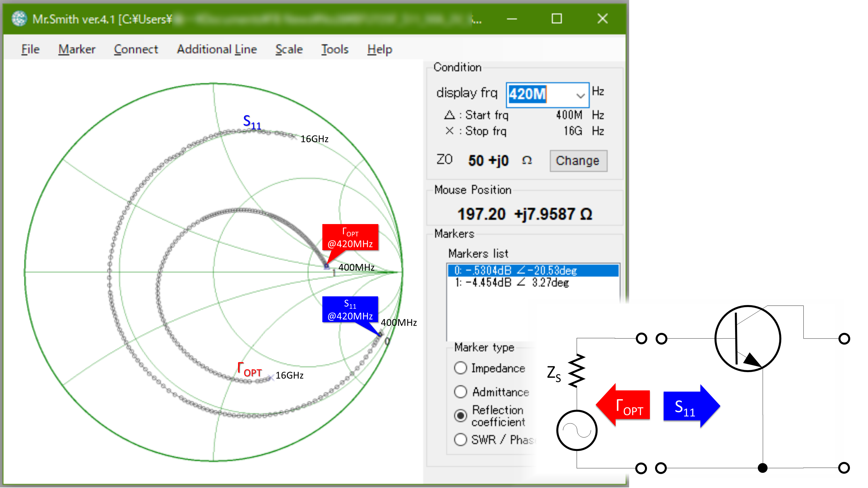Click the Mr.Smith app icon in title bar
This screenshot has width=868, height=488.
point(19,19)
